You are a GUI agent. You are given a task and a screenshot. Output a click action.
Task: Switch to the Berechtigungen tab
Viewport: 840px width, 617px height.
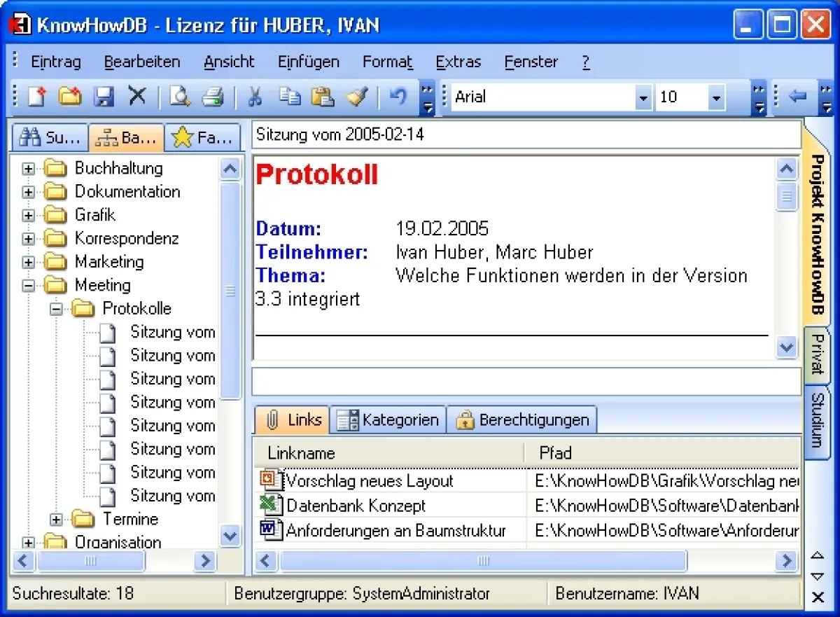coord(522,420)
